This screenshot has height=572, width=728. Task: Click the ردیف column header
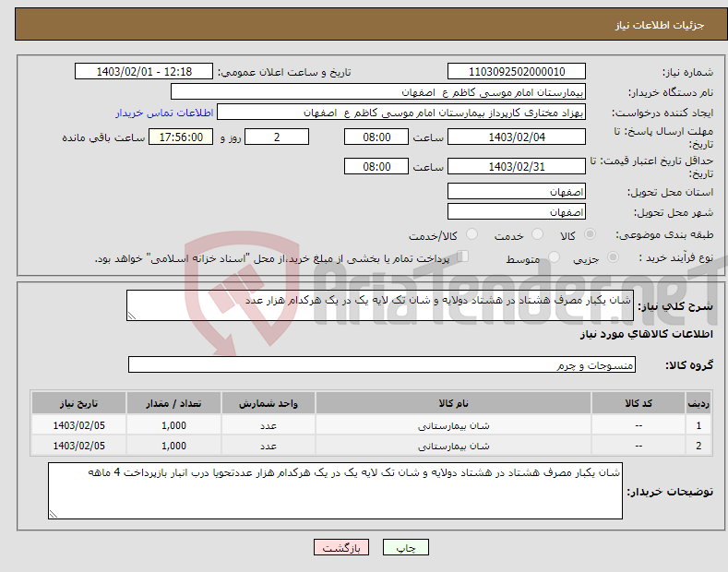698,403
